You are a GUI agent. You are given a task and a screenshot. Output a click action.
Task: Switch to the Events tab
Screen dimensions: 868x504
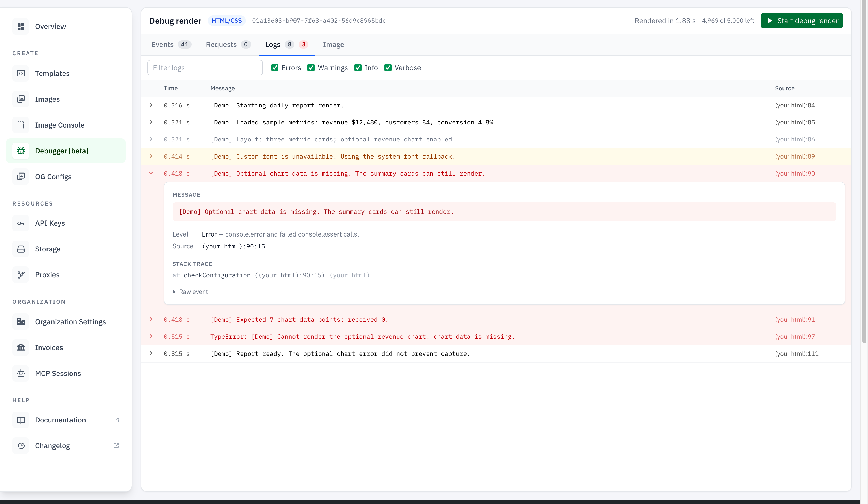click(171, 44)
